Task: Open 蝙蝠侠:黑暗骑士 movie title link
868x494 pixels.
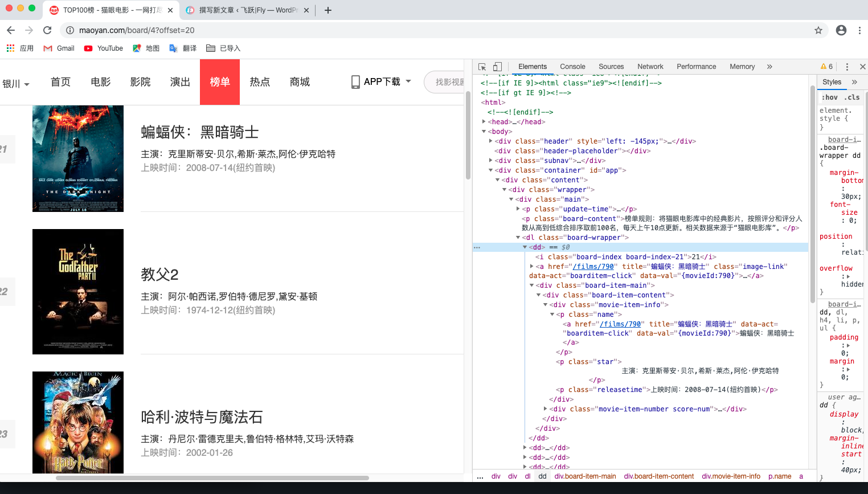Action: coord(200,132)
